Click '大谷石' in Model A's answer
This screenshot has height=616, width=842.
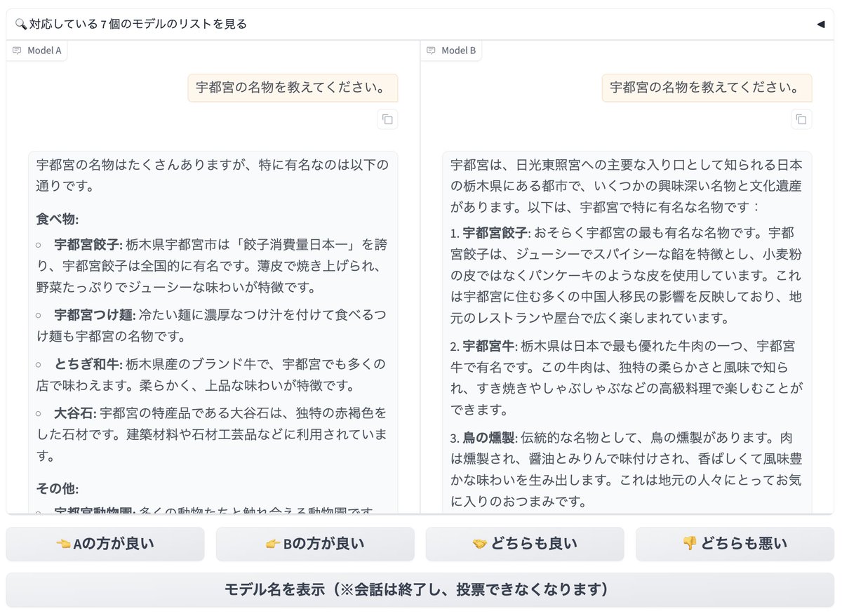pyautogui.click(x=75, y=414)
